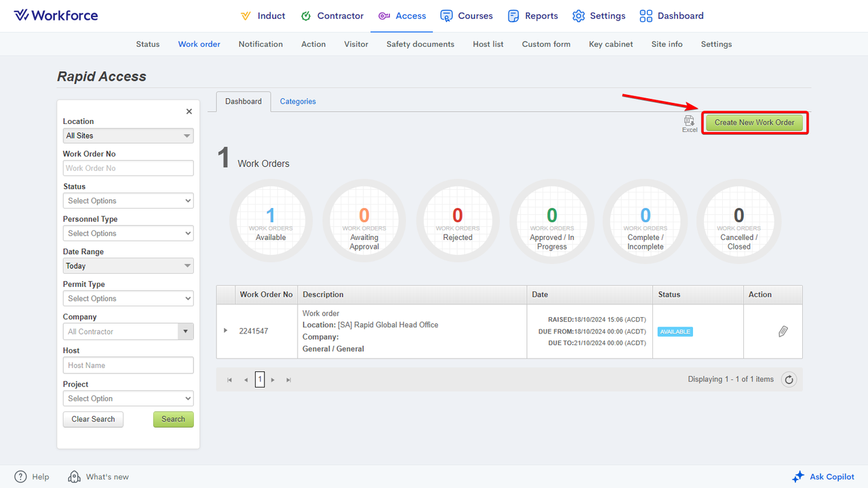The width and height of the screenshot is (868, 488).
Task: Click the Contractor circle-check icon
Action: [x=306, y=16]
